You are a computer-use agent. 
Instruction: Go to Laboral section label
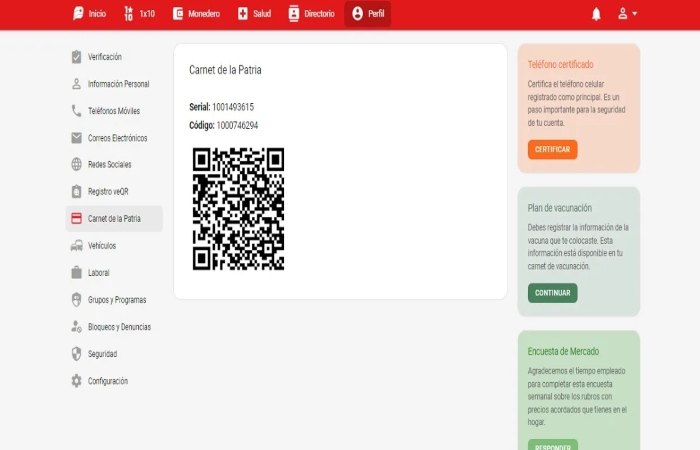98,272
